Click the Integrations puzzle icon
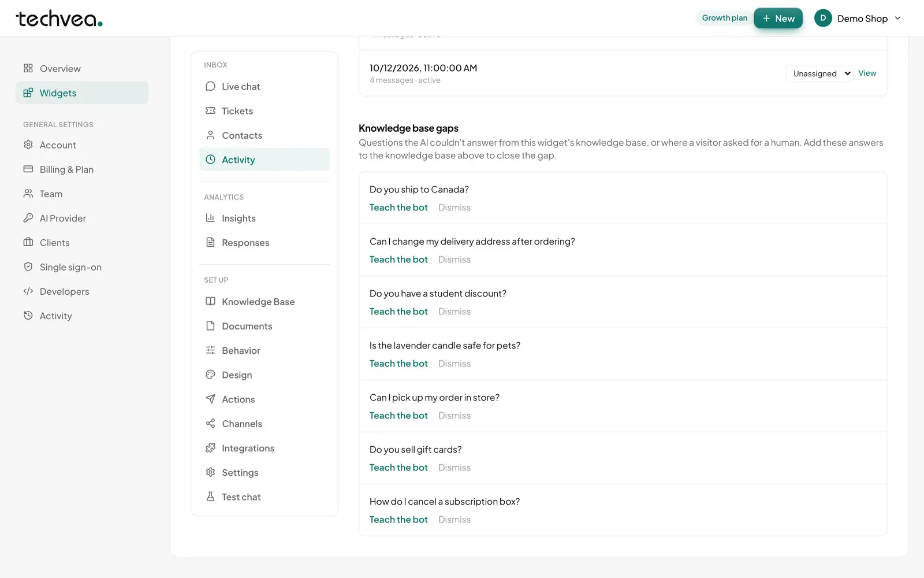Viewport: 924px width, 578px height. tap(210, 448)
